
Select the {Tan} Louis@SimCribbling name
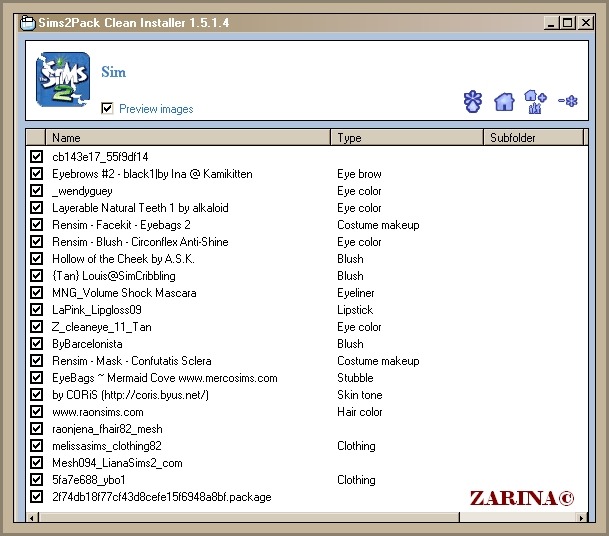pos(114,276)
